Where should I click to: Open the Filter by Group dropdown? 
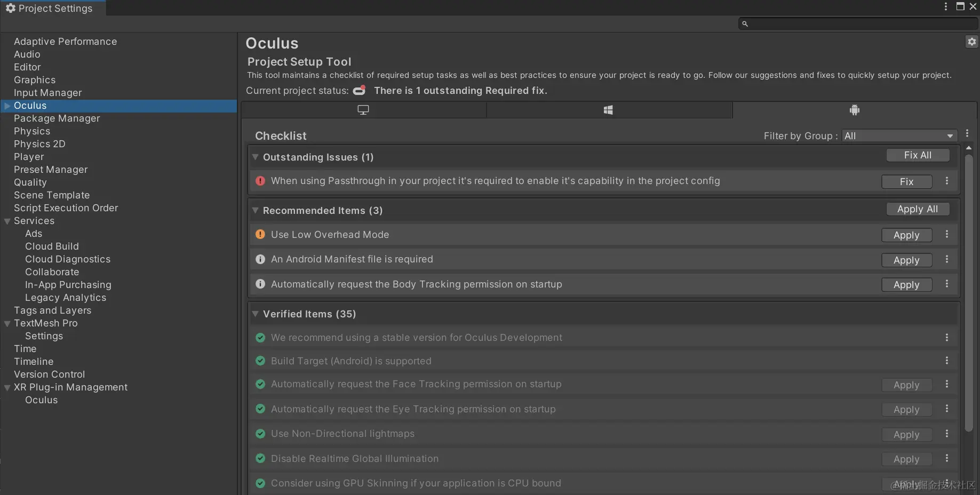(899, 136)
